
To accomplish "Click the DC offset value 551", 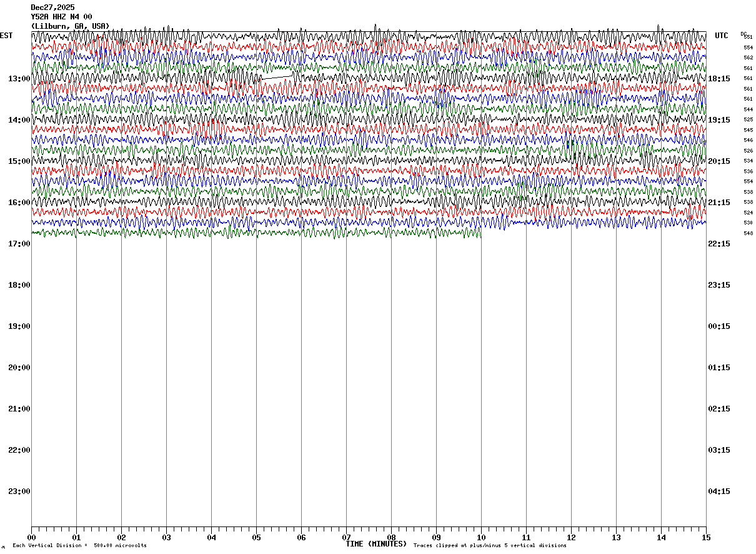I will coord(748,38).
